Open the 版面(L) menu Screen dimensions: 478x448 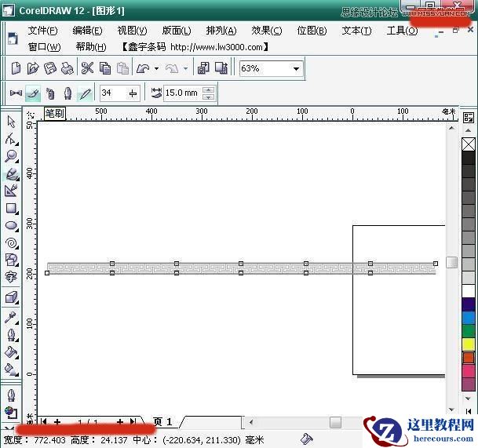177,31
